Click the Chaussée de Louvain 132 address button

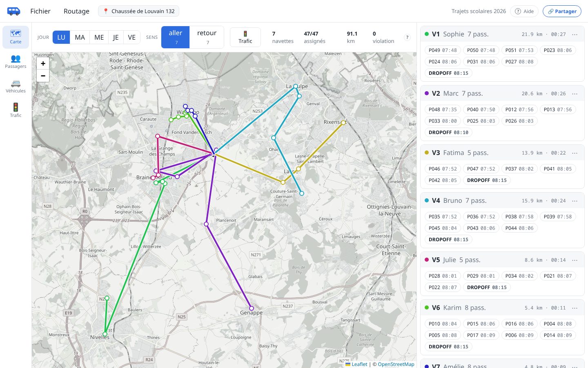click(139, 11)
